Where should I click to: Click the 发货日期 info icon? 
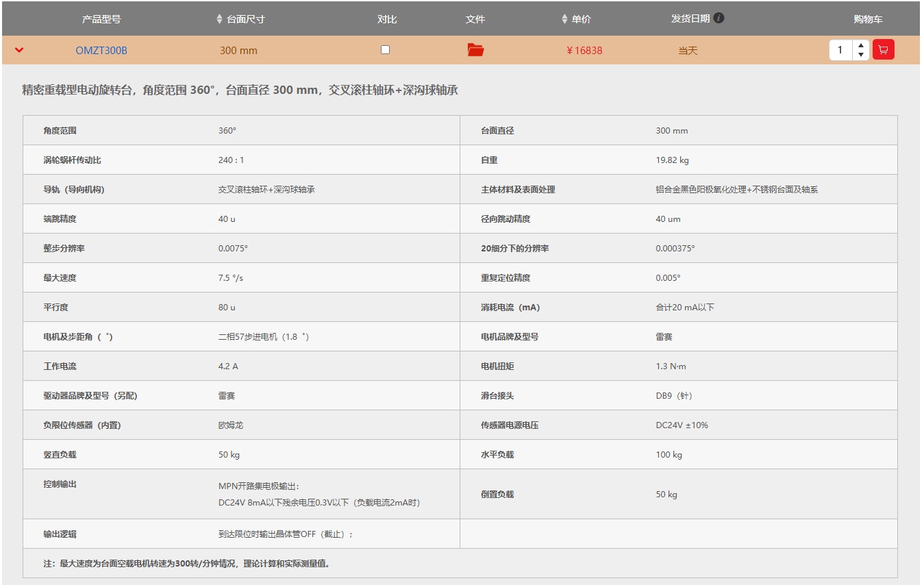pos(719,18)
